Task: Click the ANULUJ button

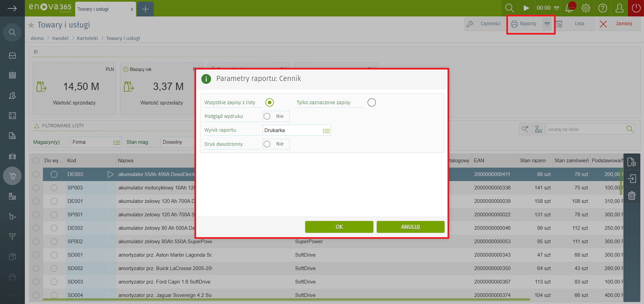Action: click(x=410, y=227)
